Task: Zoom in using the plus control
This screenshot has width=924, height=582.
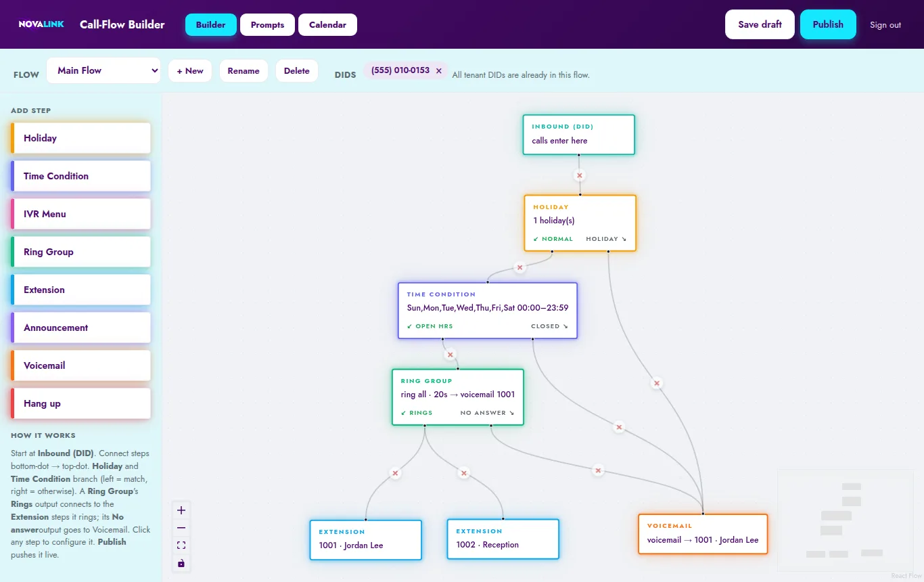Action: [181, 510]
